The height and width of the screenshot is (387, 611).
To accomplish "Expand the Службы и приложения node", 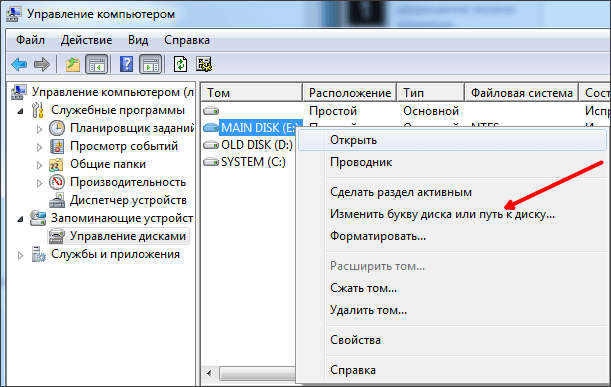I will [20, 255].
